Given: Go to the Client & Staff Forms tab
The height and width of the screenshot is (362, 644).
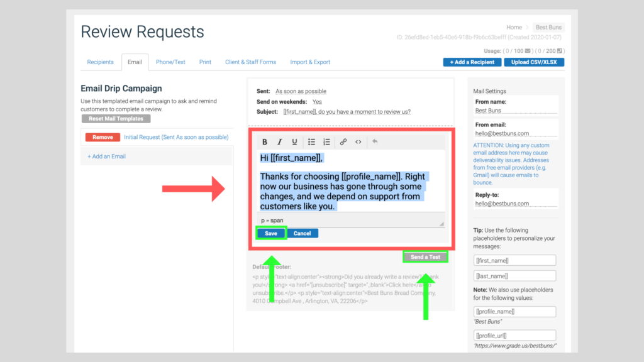Looking at the screenshot, I should pyautogui.click(x=250, y=62).
